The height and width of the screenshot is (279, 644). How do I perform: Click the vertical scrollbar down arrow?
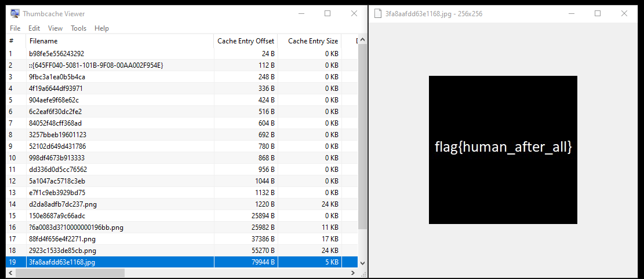[x=362, y=263]
